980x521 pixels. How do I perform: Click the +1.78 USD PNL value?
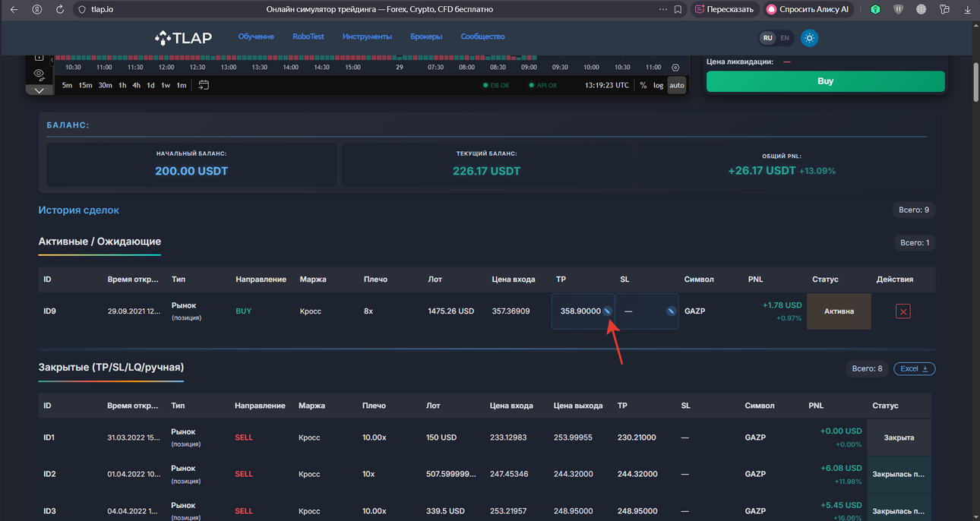(782, 305)
